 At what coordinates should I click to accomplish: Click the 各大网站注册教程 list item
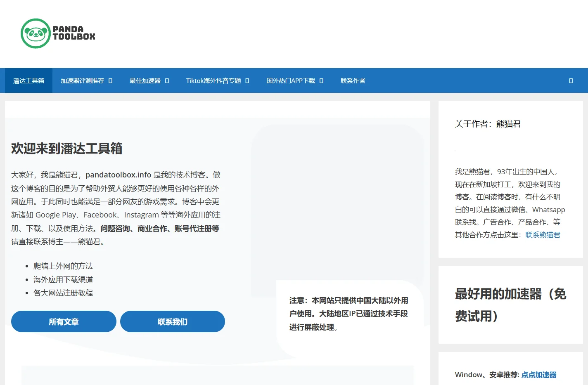(63, 293)
